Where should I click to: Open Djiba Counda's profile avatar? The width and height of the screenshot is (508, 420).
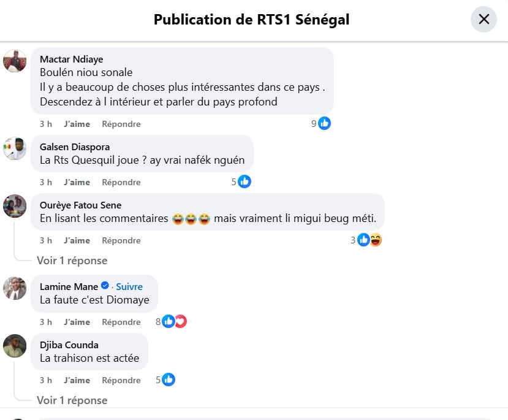click(15, 346)
